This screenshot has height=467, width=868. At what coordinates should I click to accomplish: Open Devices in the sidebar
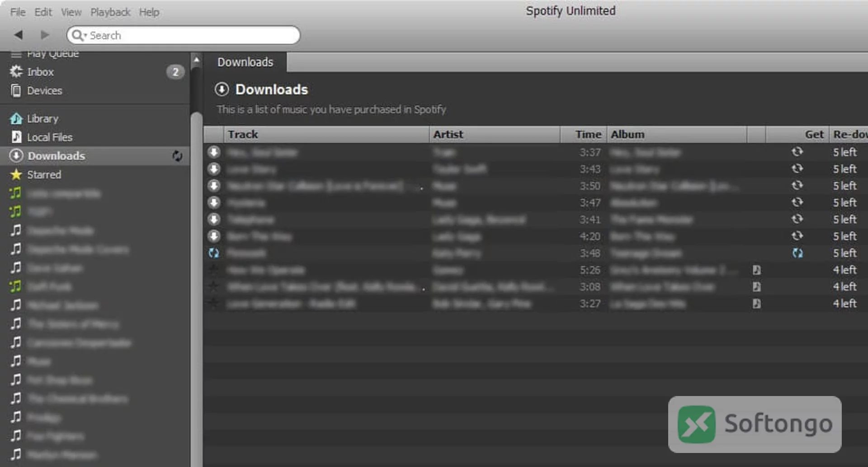click(44, 91)
